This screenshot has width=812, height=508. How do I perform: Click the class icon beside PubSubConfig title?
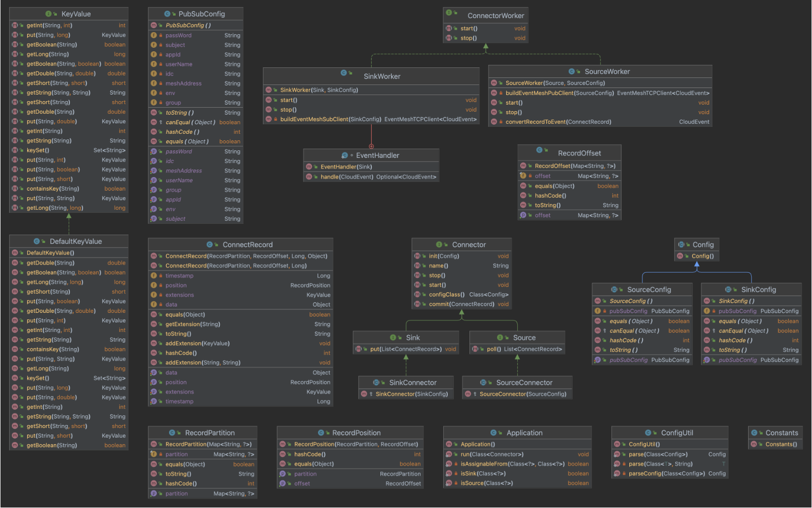point(168,14)
